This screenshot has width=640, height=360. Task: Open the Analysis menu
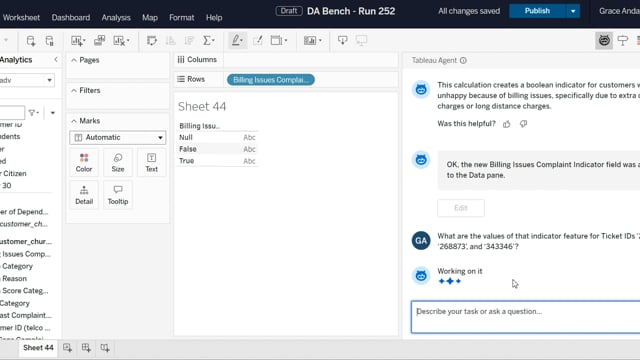pos(116,18)
